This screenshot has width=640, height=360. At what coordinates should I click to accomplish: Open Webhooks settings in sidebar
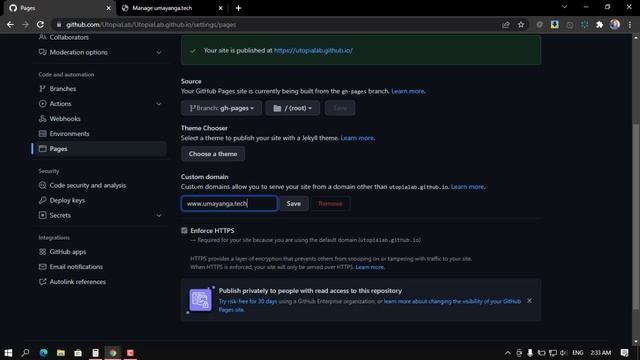click(x=64, y=119)
